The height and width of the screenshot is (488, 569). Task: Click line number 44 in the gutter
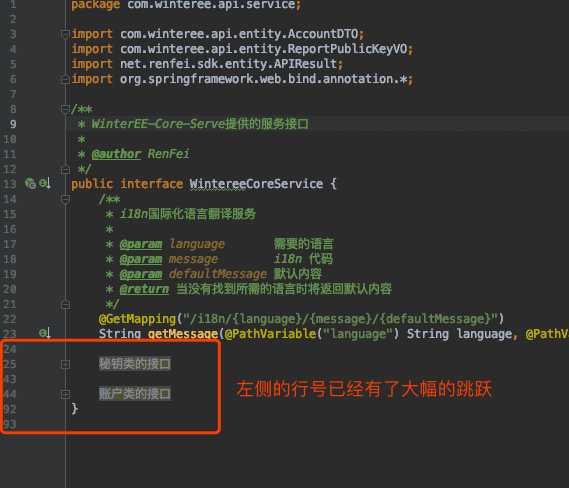click(10, 394)
